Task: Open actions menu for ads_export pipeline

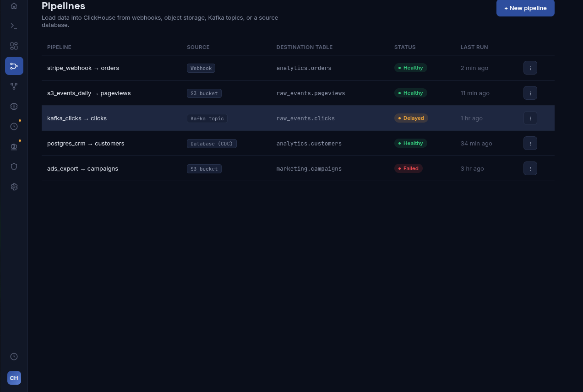Action: point(530,168)
